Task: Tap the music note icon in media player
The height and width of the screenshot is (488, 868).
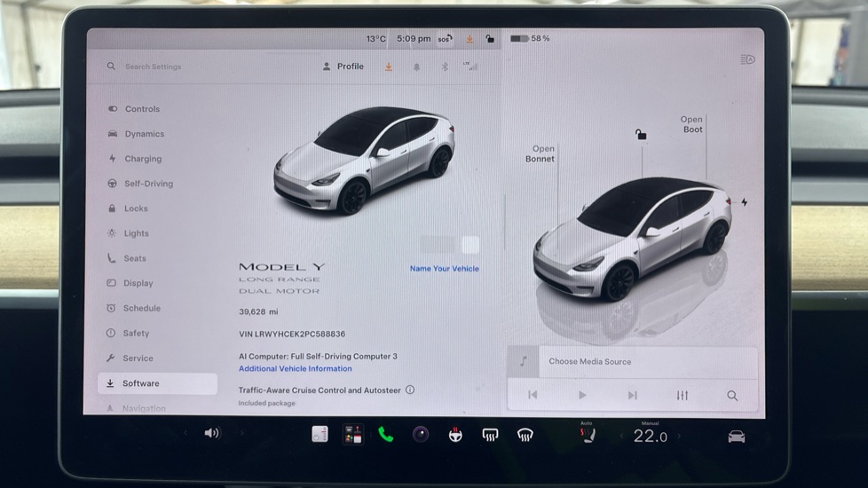Action: (x=523, y=361)
